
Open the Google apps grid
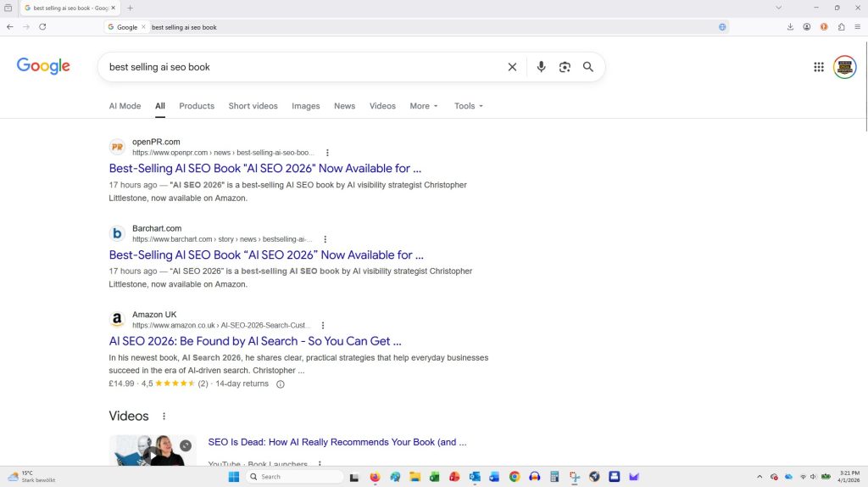(819, 67)
